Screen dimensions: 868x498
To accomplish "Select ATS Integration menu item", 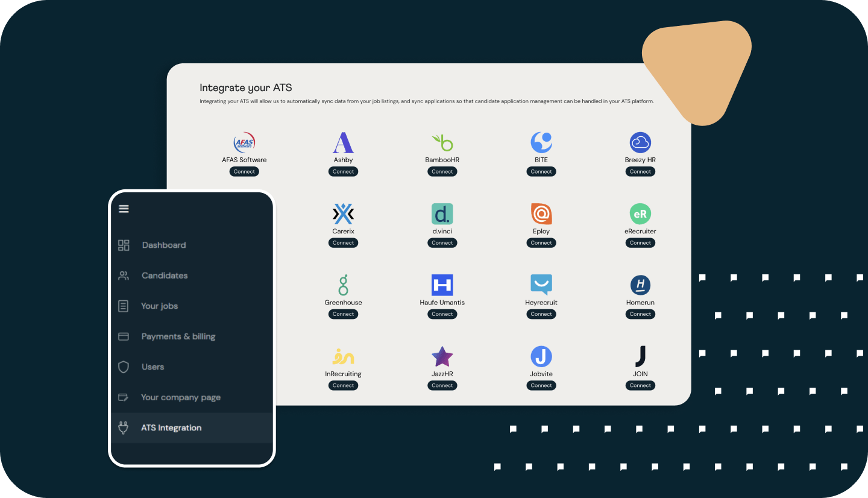I will click(193, 427).
